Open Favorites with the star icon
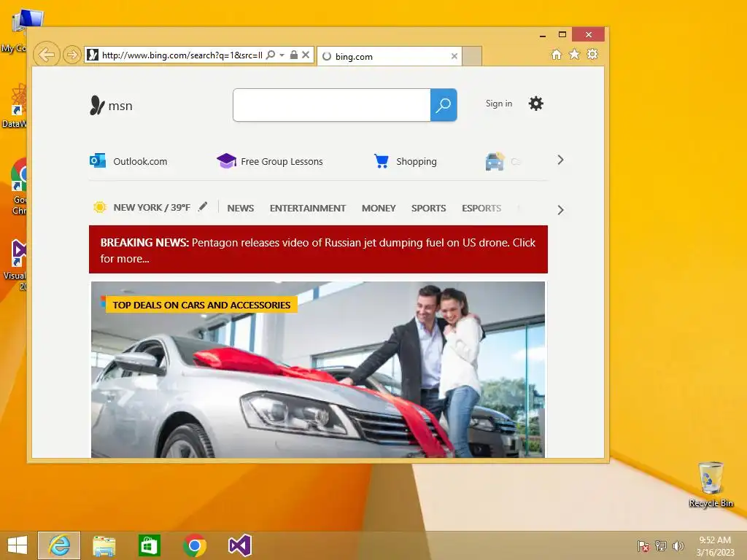Screen dimensions: 747x560 point(575,54)
